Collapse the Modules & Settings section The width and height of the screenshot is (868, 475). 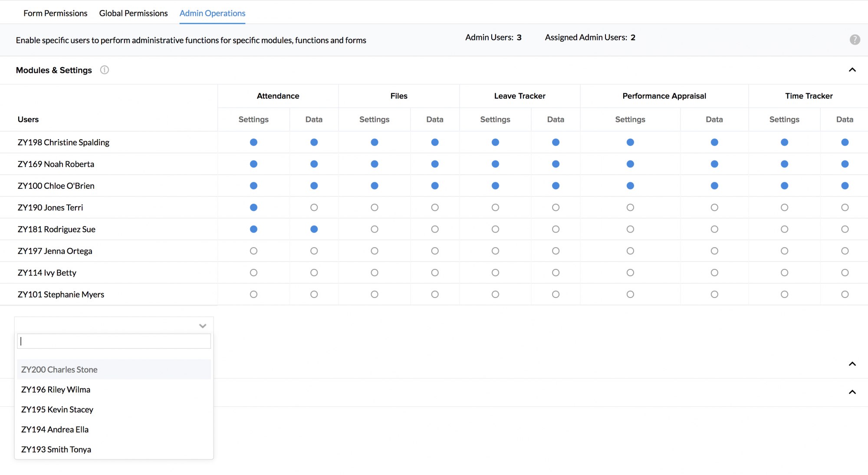click(x=852, y=70)
